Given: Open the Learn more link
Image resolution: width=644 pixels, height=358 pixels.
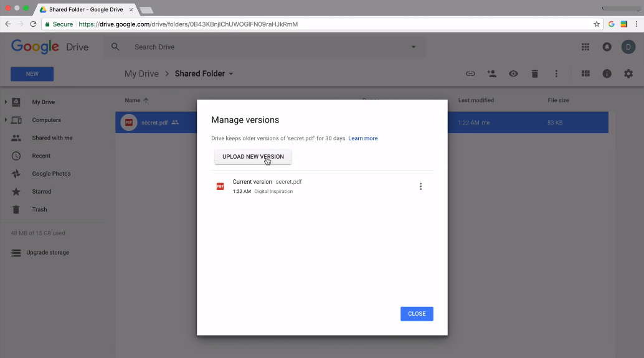Looking at the screenshot, I should point(362,138).
